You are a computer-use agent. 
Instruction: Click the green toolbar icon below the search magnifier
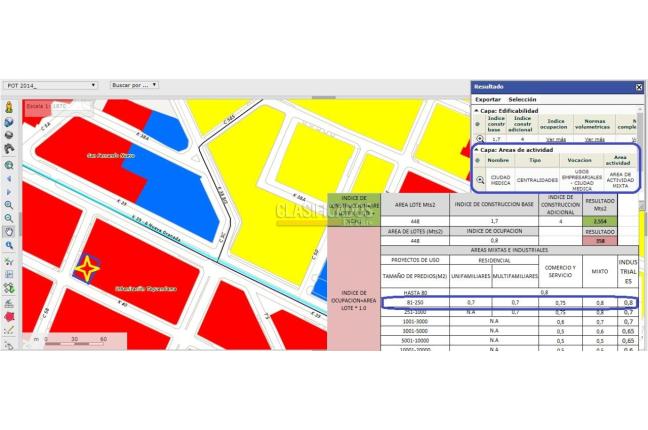(x=9, y=261)
